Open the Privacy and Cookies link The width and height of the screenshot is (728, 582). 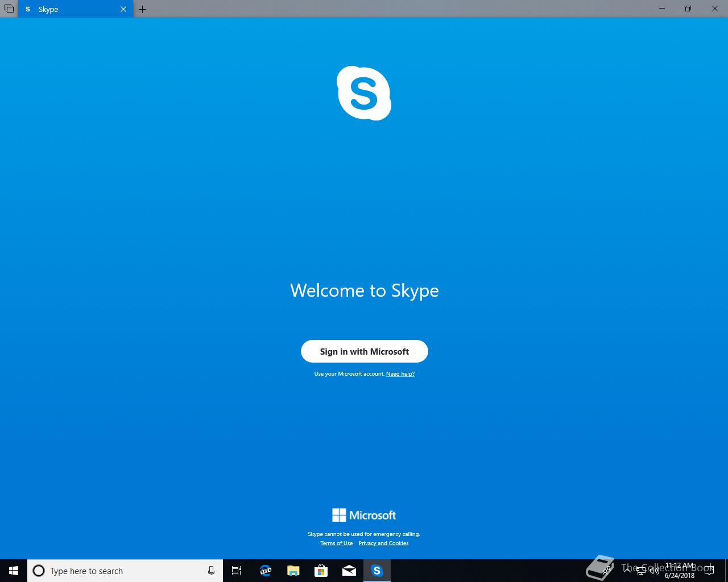tap(383, 543)
